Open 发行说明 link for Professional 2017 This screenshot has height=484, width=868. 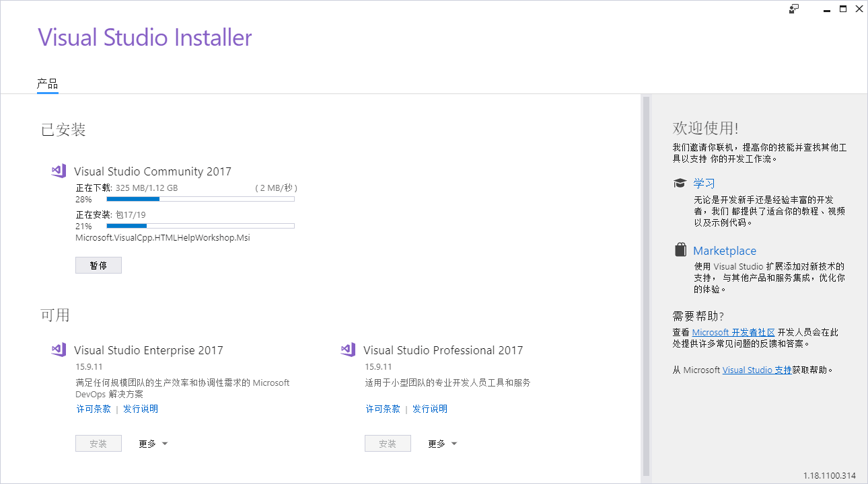(x=430, y=409)
